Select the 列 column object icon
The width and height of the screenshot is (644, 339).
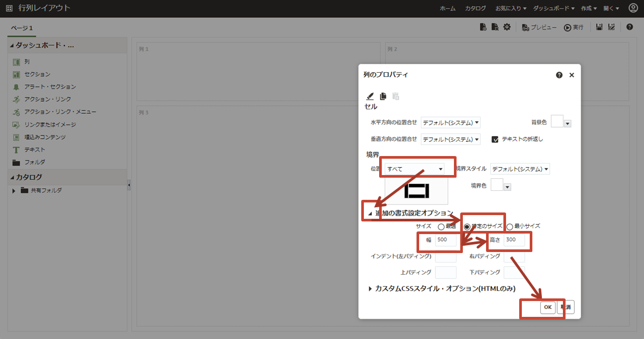click(x=16, y=62)
